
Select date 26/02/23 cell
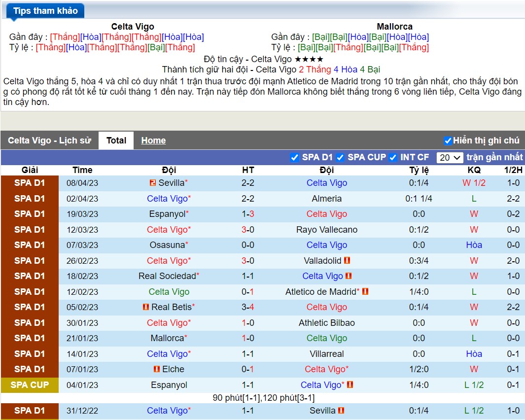coord(82,261)
